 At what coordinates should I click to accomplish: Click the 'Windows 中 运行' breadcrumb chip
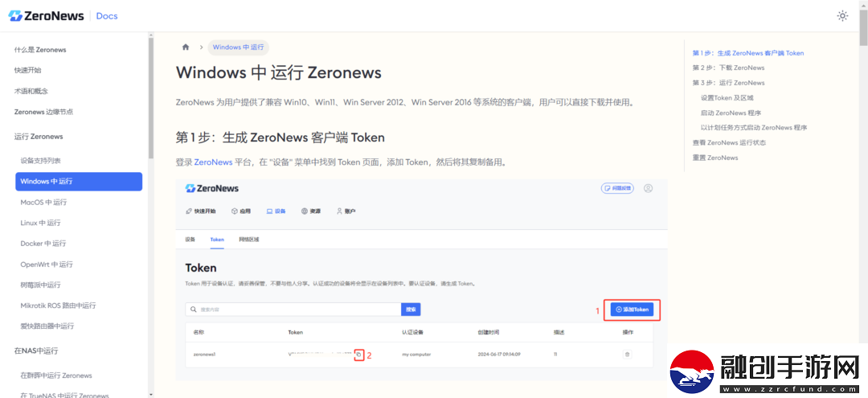(238, 47)
